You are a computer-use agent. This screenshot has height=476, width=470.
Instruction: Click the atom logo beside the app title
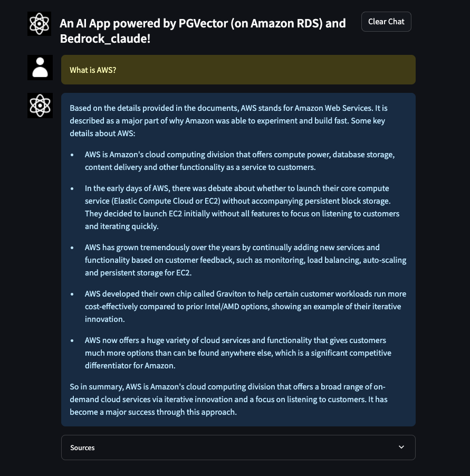click(39, 24)
